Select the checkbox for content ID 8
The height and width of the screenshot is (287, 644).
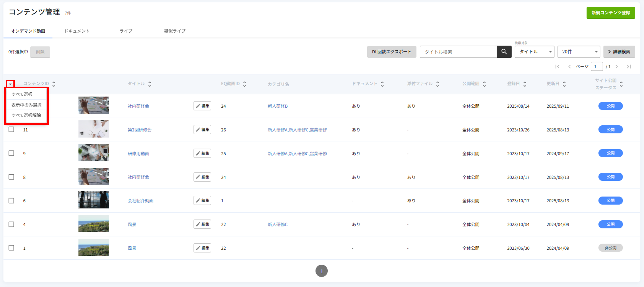coord(11,177)
